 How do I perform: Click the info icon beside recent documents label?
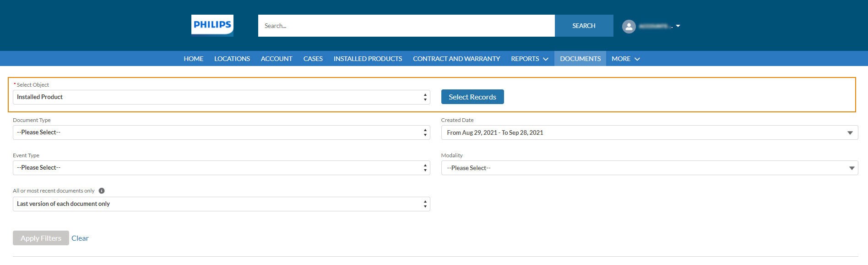tap(102, 191)
